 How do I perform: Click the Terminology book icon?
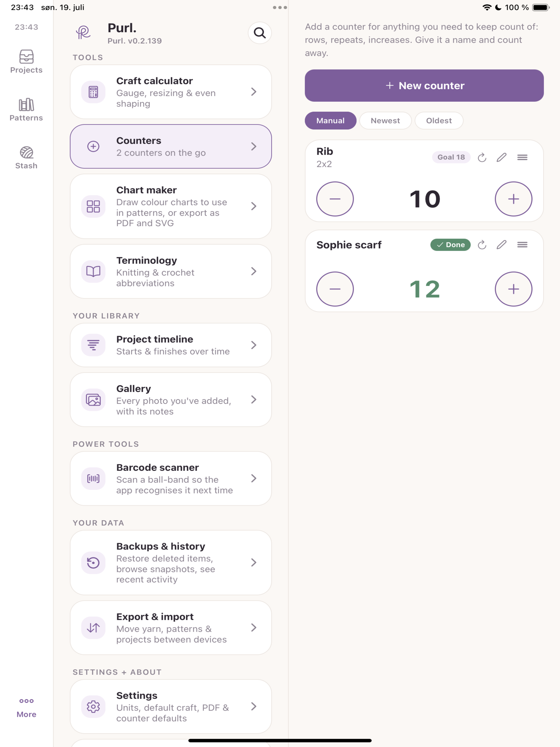[93, 271]
